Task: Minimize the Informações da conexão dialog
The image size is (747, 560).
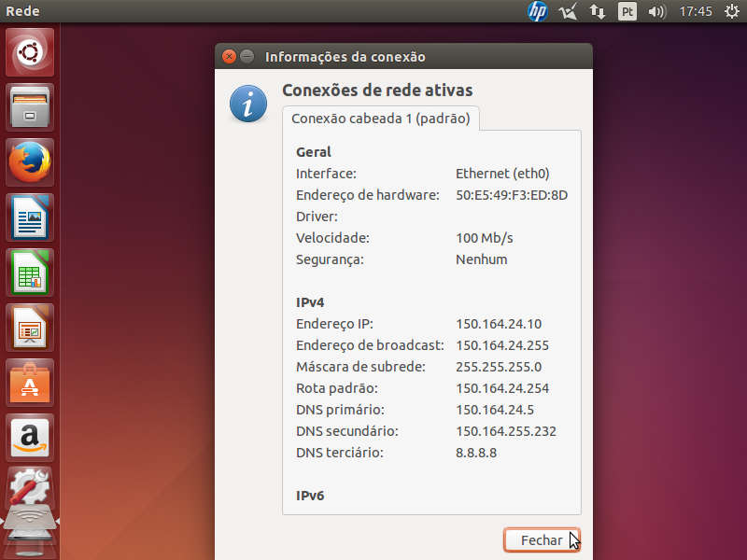Action: tap(247, 57)
